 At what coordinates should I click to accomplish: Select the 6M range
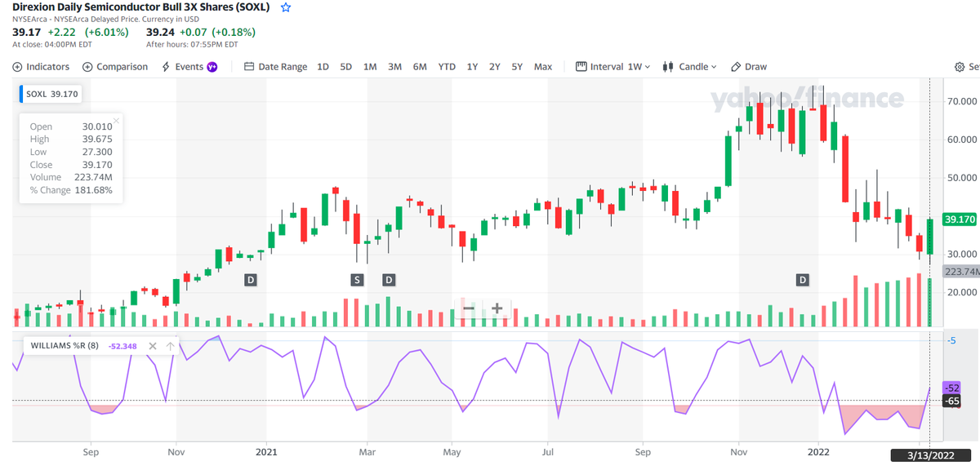420,67
